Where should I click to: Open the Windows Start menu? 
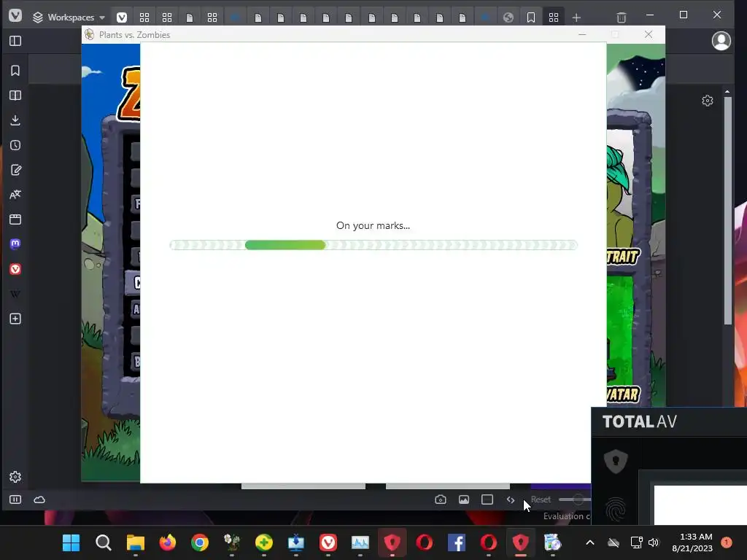pyautogui.click(x=71, y=542)
